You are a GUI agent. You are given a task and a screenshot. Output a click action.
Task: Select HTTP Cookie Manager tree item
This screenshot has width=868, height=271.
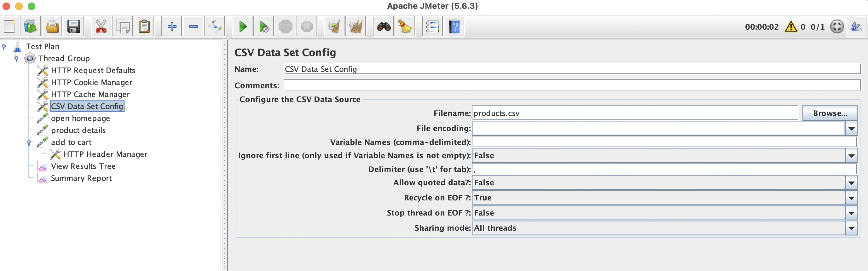(x=92, y=83)
